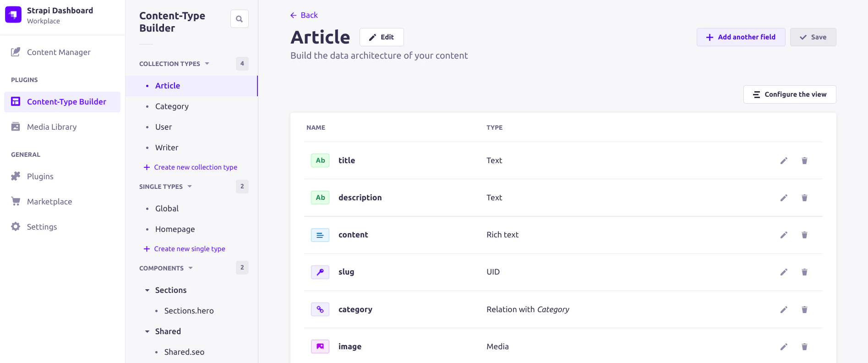This screenshot has width=868, height=363.
Task: Click the Collection Types count badge
Action: (x=242, y=64)
